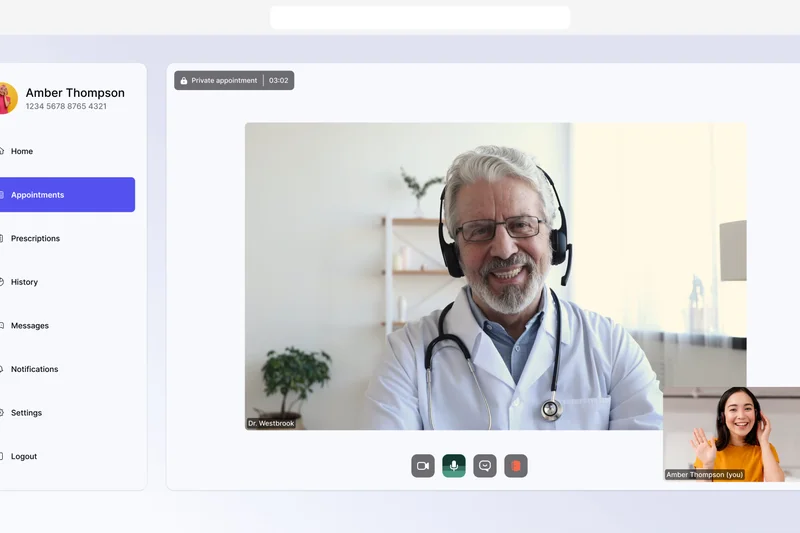Image resolution: width=800 pixels, height=533 pixels.
Task: Click the lock icon beside Private appointment
Action: (184, 81)
